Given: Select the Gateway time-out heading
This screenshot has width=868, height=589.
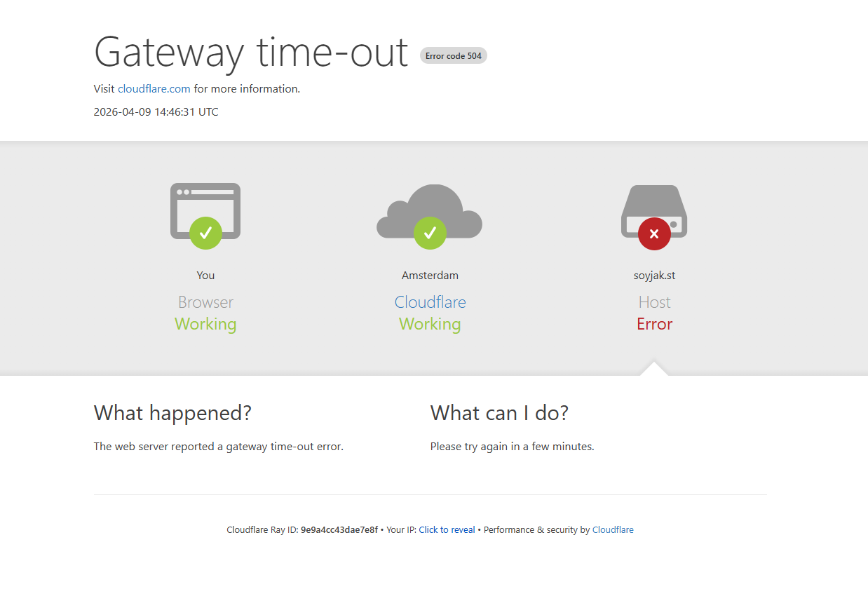Looking at the screenshot, I should [251, 52].
